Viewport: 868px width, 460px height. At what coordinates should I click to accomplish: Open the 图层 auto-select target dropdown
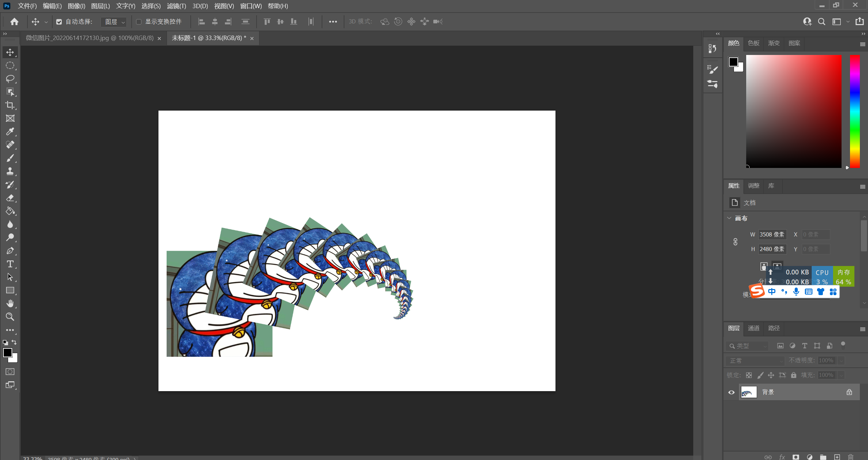coord(114,22)
